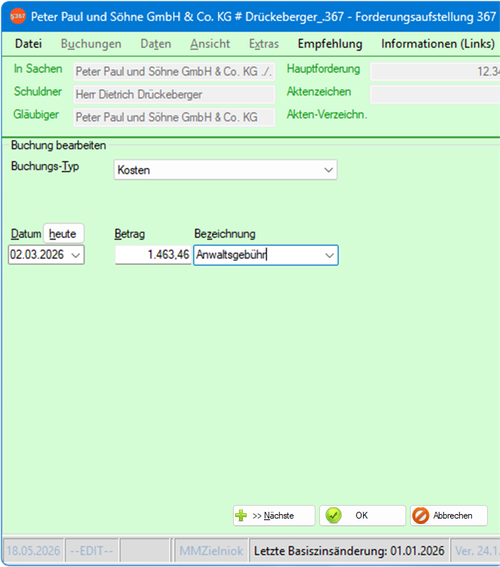Click the green plus icon of Nächste
The width and height of the screenshot is (500, 567).
click(x=241, y=515)
